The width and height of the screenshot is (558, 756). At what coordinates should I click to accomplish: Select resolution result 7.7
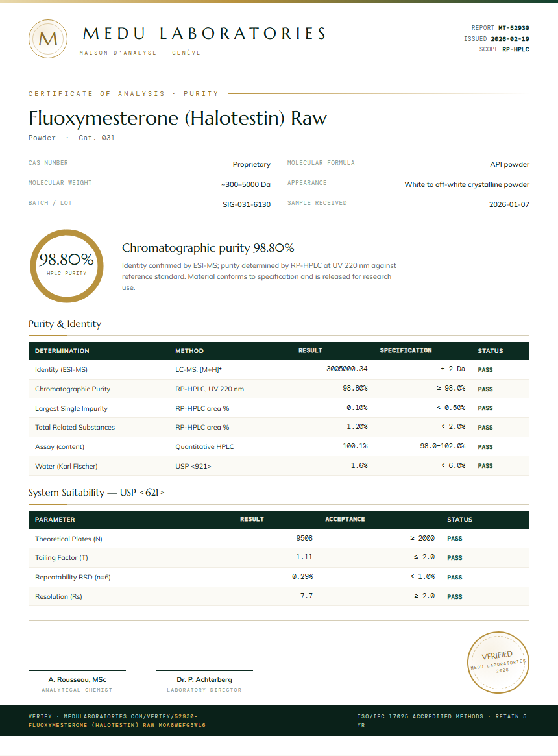point(306,596)
